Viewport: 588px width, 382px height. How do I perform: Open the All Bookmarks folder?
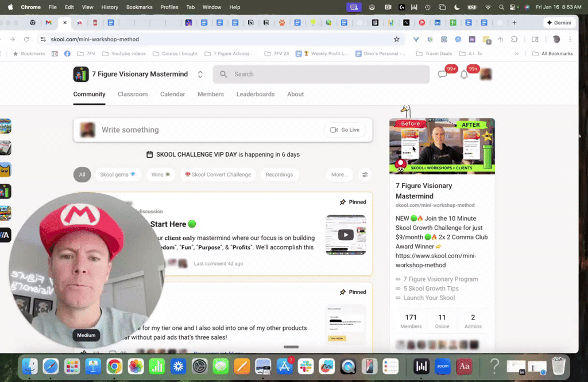pyautogui.click(x=553, y=53)
